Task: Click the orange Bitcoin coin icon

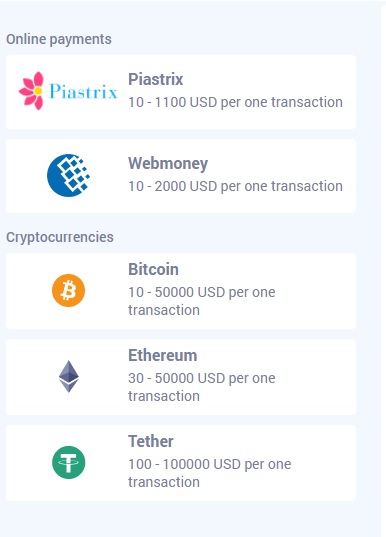Action: [69, 290]
